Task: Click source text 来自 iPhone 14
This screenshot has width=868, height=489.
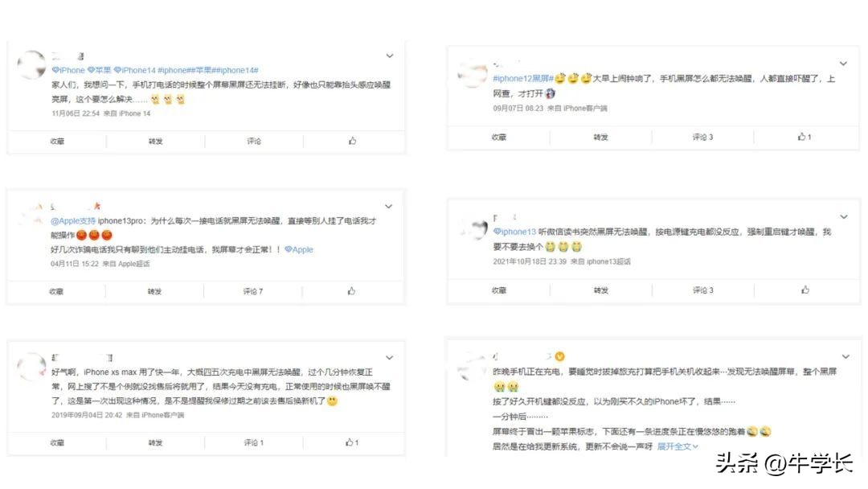Action: (127, 113)
